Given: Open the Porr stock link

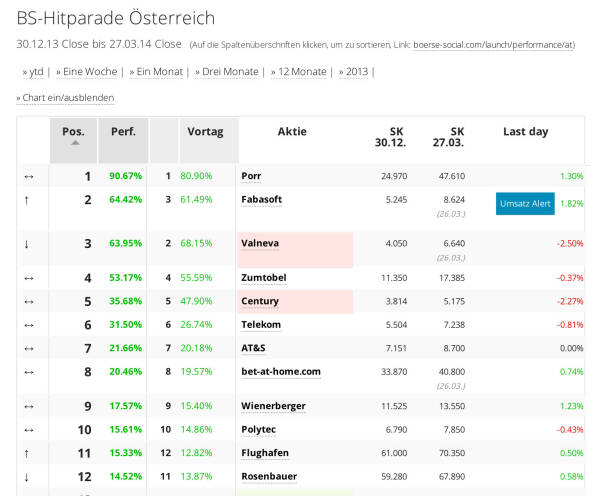Looking at the screenshot, I should coord(251,176).
